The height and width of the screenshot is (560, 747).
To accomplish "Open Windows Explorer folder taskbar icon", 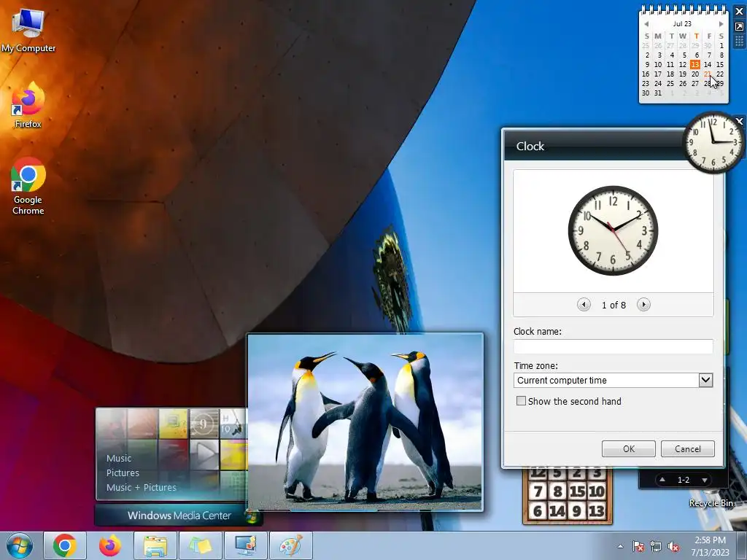I will [155, 545].
